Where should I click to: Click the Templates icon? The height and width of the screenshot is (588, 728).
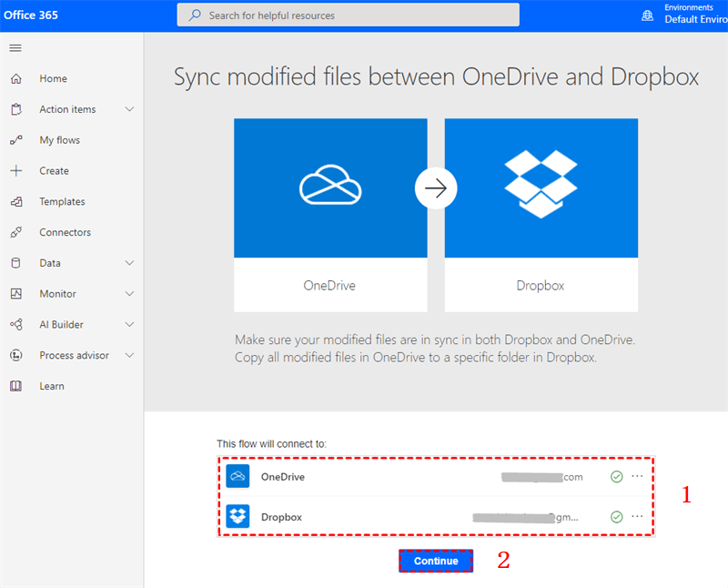(x=16, y=201)
